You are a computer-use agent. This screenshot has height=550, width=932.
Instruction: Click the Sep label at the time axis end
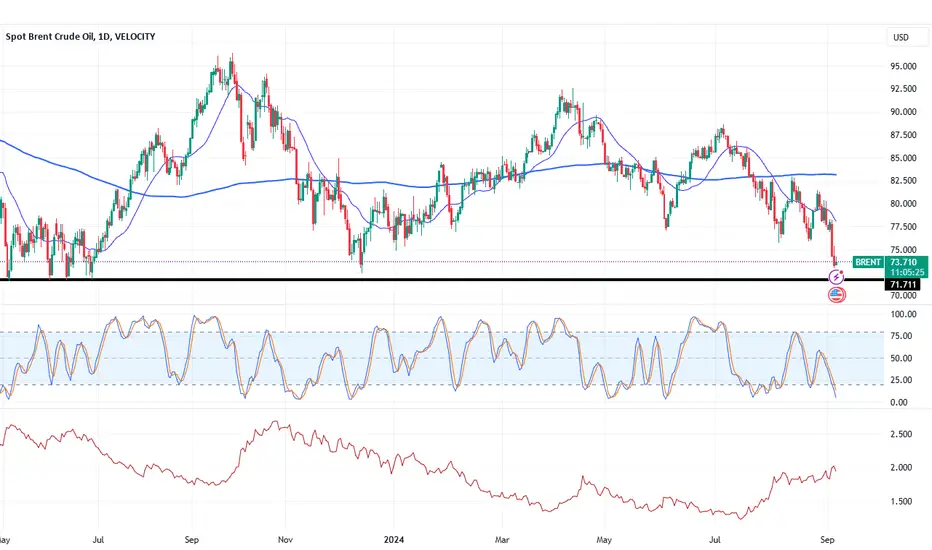click(x=827, y=540)
